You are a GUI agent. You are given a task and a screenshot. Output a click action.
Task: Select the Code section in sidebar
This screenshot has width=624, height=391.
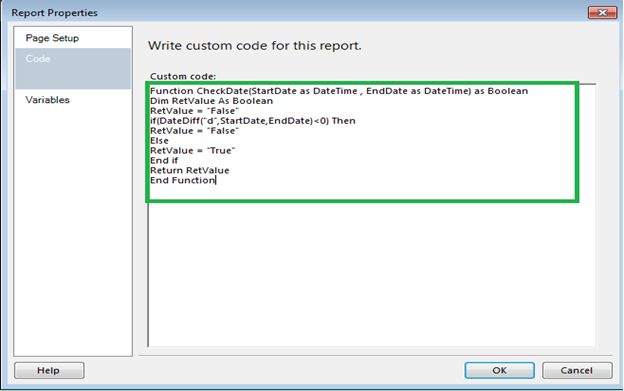click(73, 68)
